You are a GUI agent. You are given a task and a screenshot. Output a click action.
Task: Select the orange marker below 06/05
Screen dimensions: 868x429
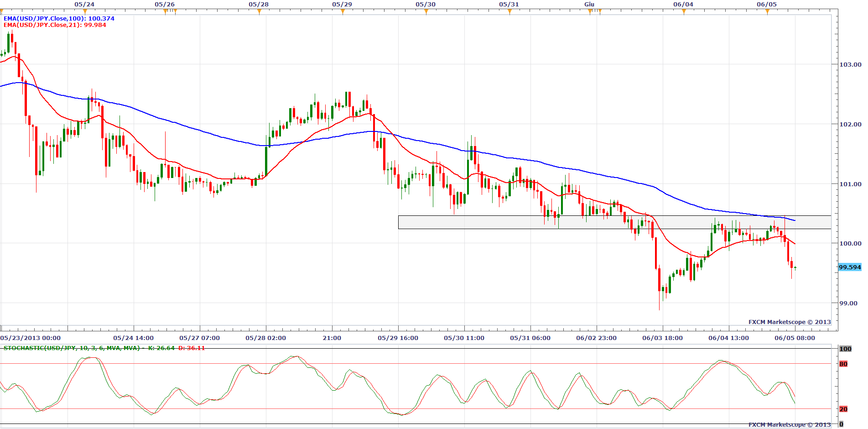tap(767, 11)
